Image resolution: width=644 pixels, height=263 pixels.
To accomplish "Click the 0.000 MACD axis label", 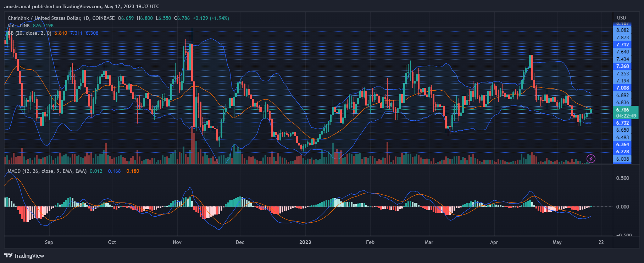I will pyautogui.click(x=623, y=207).
